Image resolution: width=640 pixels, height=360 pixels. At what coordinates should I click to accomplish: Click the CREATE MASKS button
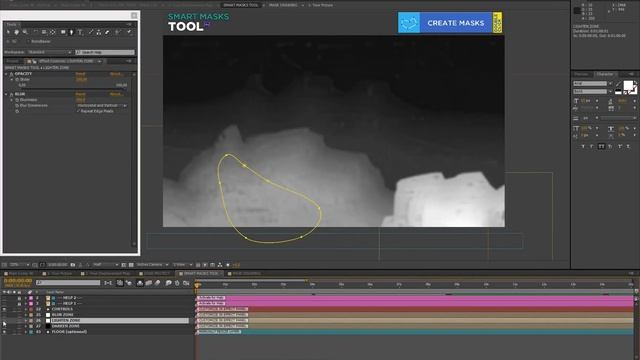pyautogui.click(x=450, y=23)
